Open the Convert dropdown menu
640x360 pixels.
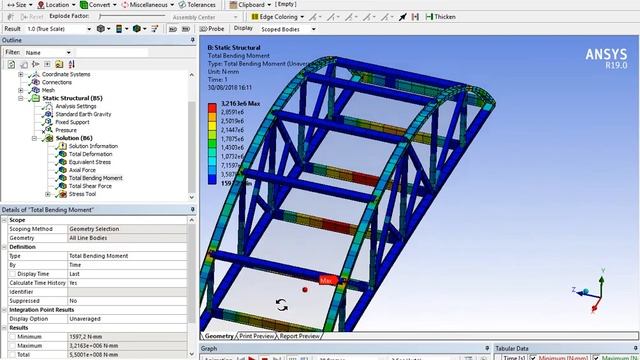click(98, 5)
